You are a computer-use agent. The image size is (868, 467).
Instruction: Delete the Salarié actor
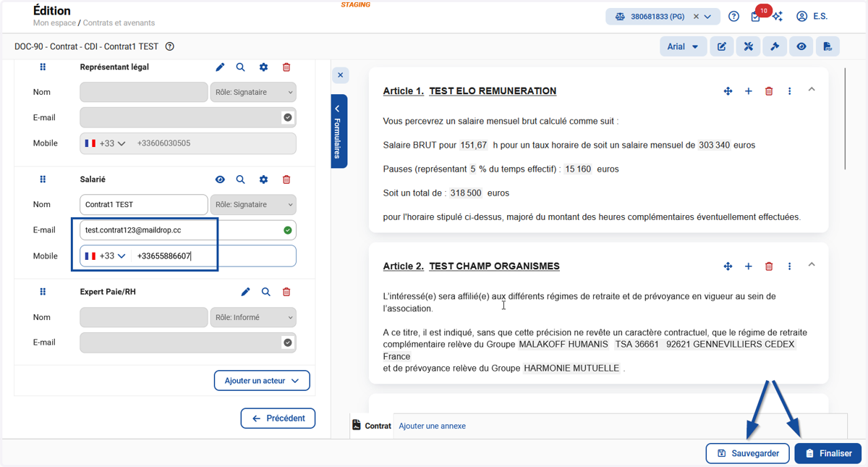[x=286, y=179]
